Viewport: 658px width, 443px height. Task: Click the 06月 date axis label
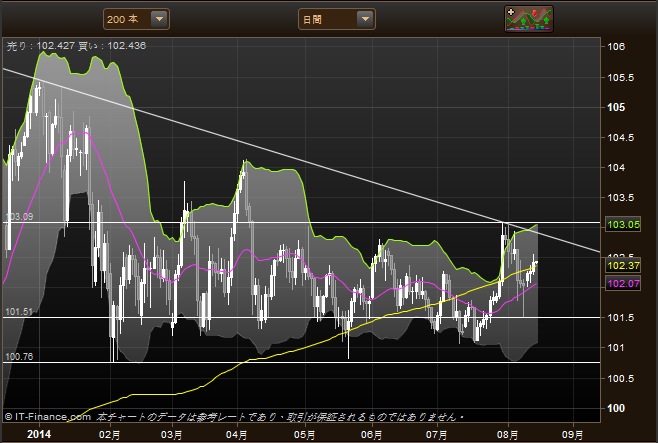pos(371,435)
